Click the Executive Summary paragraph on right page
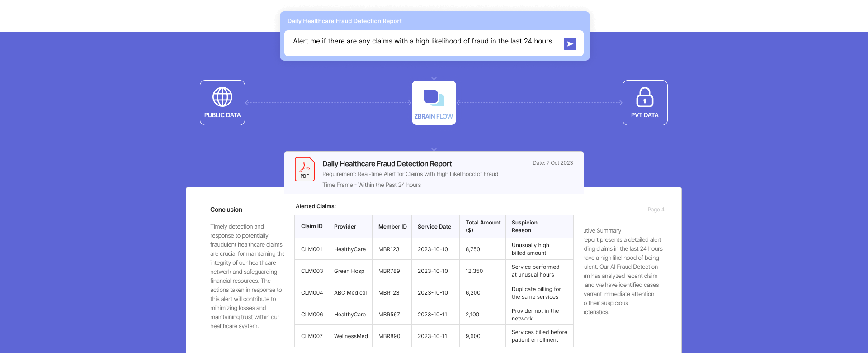 [x=623, y=271]
